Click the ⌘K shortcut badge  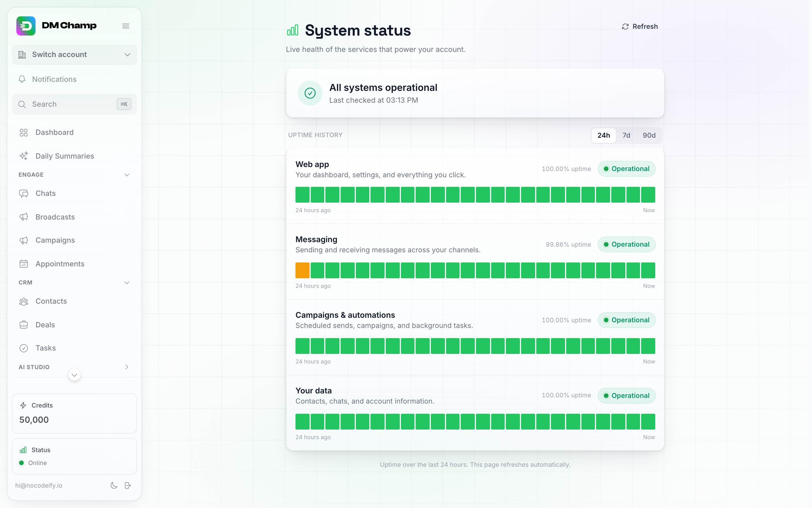124,104
